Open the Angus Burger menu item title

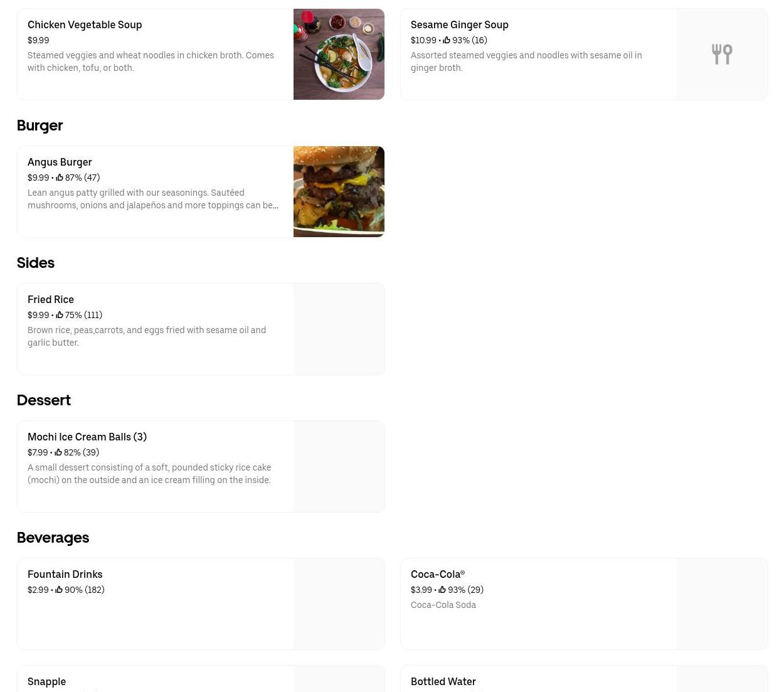click(x=60, y=162)
